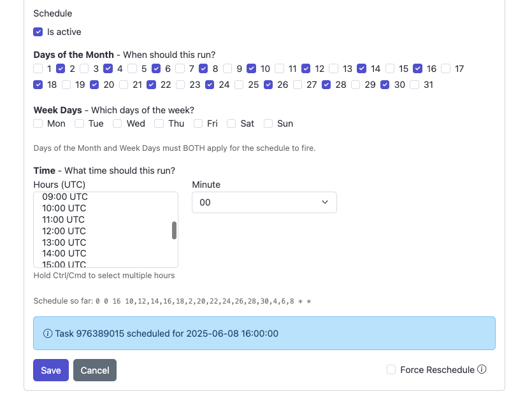Check day 23 of the month
Image resolution: width=532 pixels, height=415 pixels.
coord(180,85)
